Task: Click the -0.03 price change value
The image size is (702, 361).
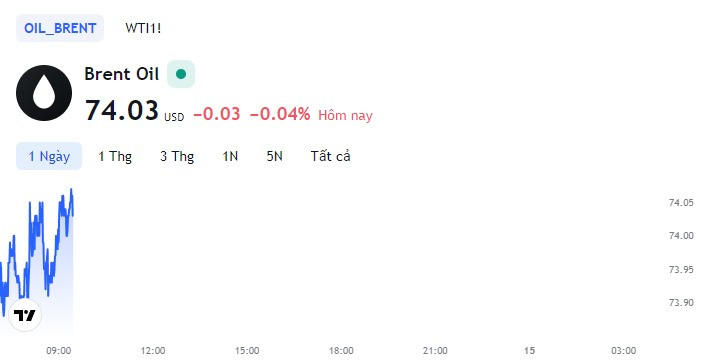Action: [217, 114]
